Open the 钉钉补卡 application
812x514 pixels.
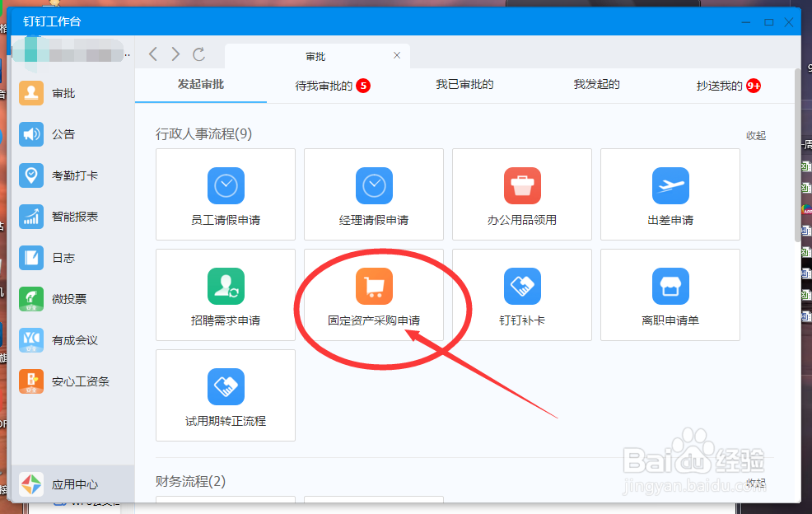point(521,295)
